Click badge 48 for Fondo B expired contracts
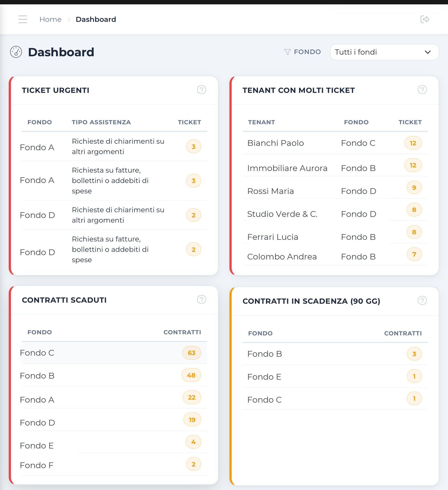This screenshot has width=448, height=490. pos(191,375)
